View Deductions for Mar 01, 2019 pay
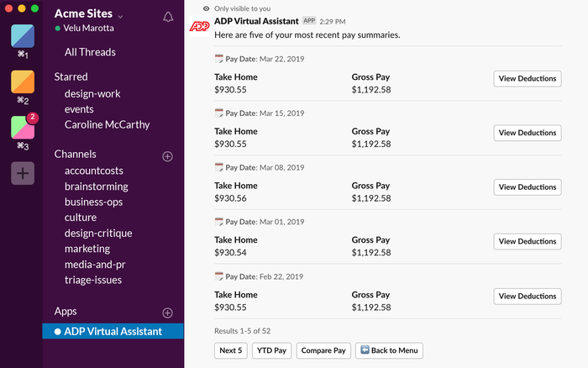 point(528,242)
